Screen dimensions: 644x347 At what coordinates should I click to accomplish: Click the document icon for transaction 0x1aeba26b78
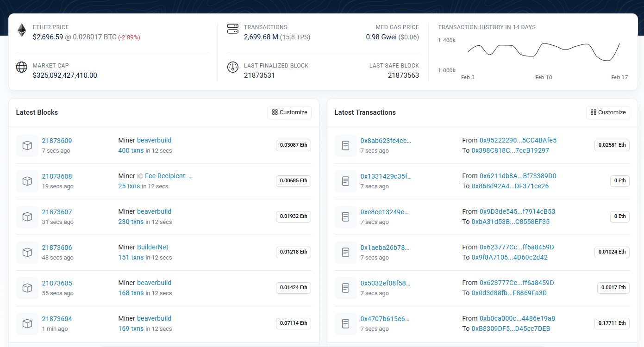[346, 253]
